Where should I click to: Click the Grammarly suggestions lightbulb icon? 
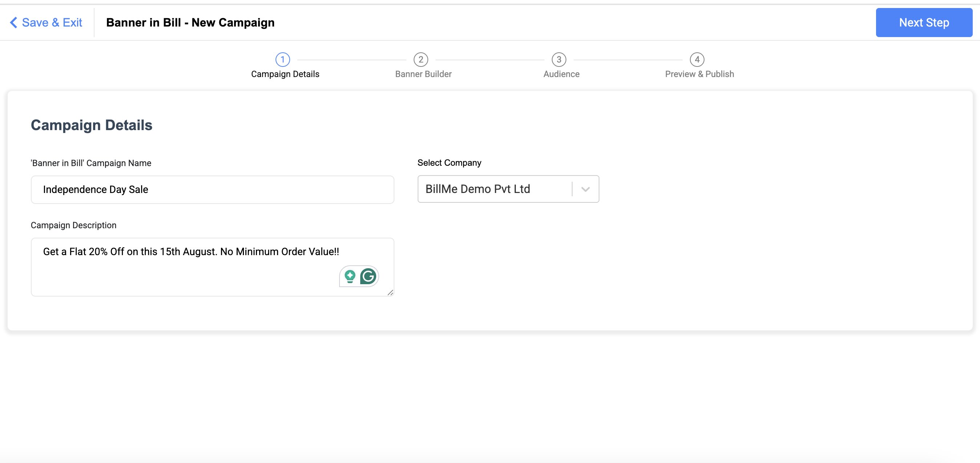click(x=350, y=276)
